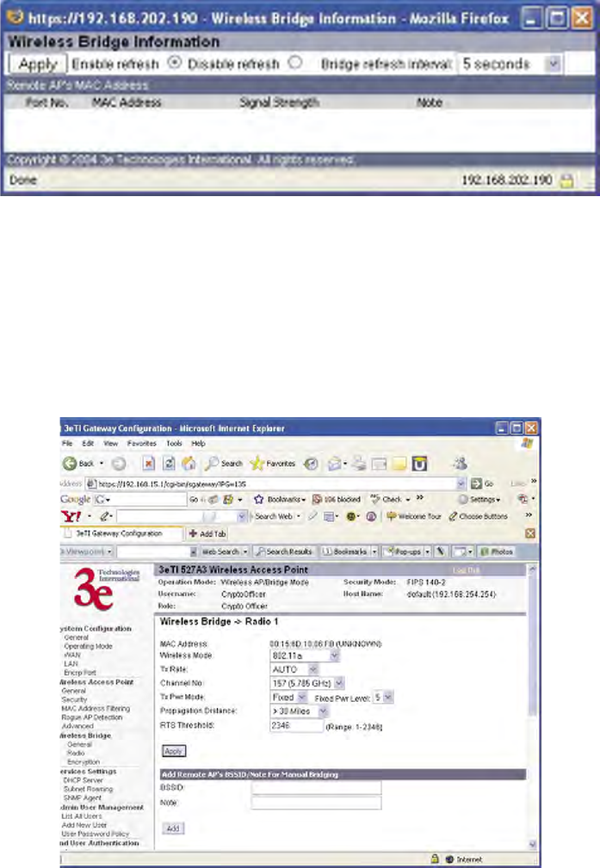Open the Bridge refresh interval dropdown

[x=510, y=65]
